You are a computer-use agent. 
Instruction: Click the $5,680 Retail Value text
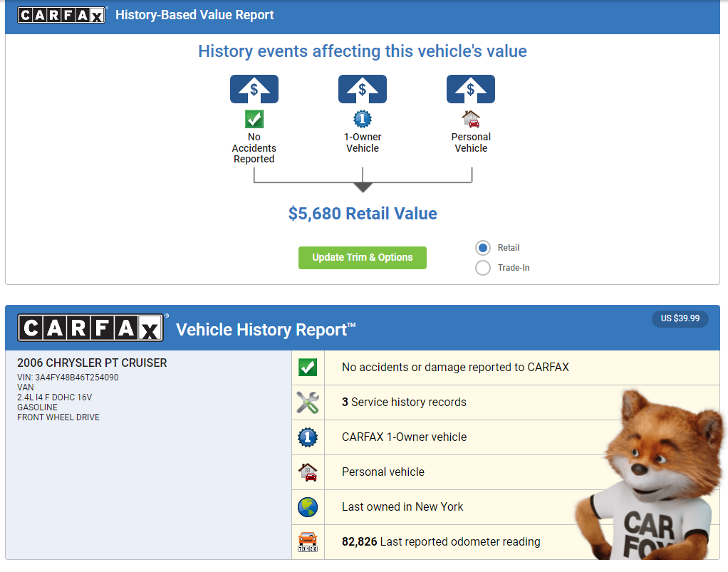pos(363,214)
